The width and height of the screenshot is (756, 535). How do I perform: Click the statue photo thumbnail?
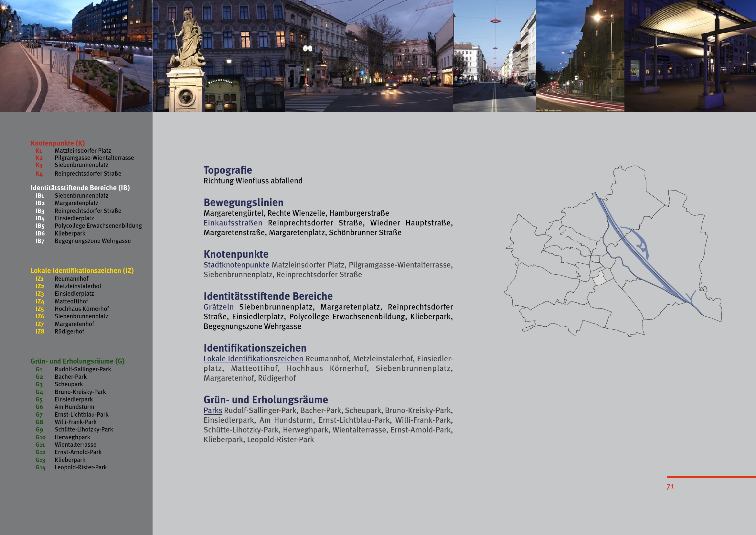(218, 56)
